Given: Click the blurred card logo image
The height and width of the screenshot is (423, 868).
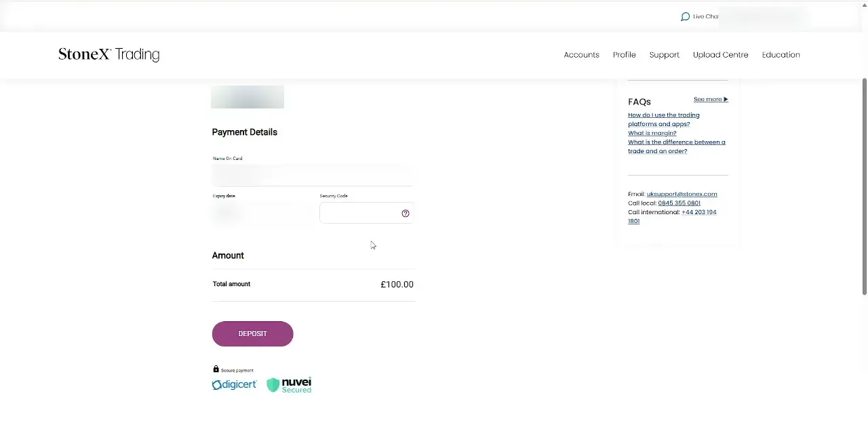Looking at the screenshot, I should coord(248,97).
